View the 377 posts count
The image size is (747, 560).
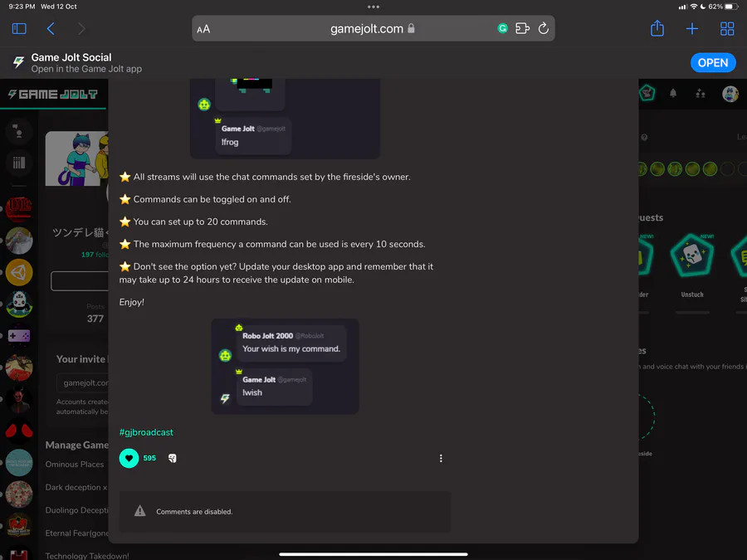95,319
